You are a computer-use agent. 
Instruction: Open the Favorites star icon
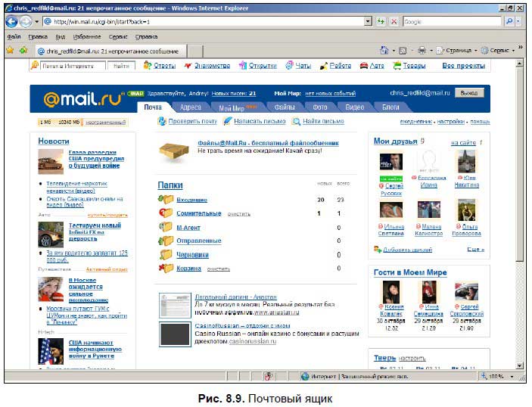coord(10,50)
